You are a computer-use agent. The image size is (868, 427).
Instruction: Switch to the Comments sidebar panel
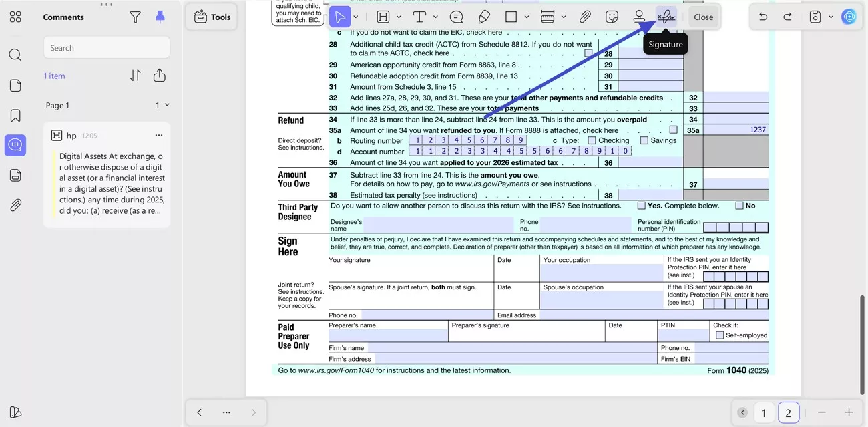tap(15, 144)
